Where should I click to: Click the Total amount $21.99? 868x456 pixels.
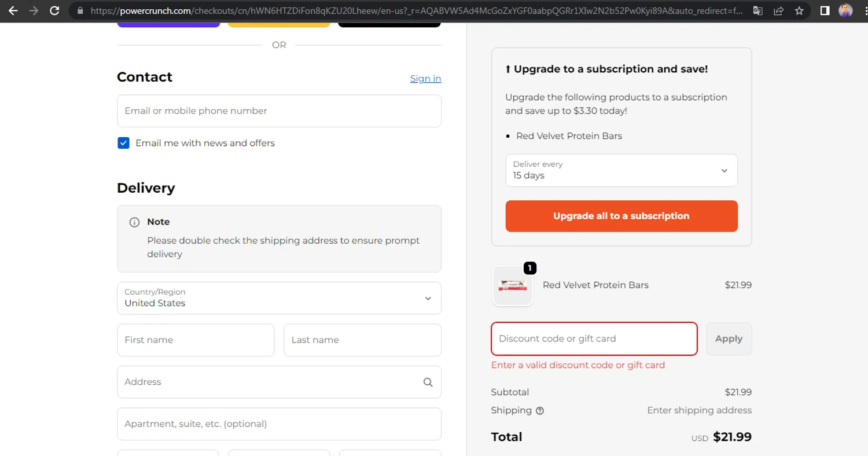732,437
